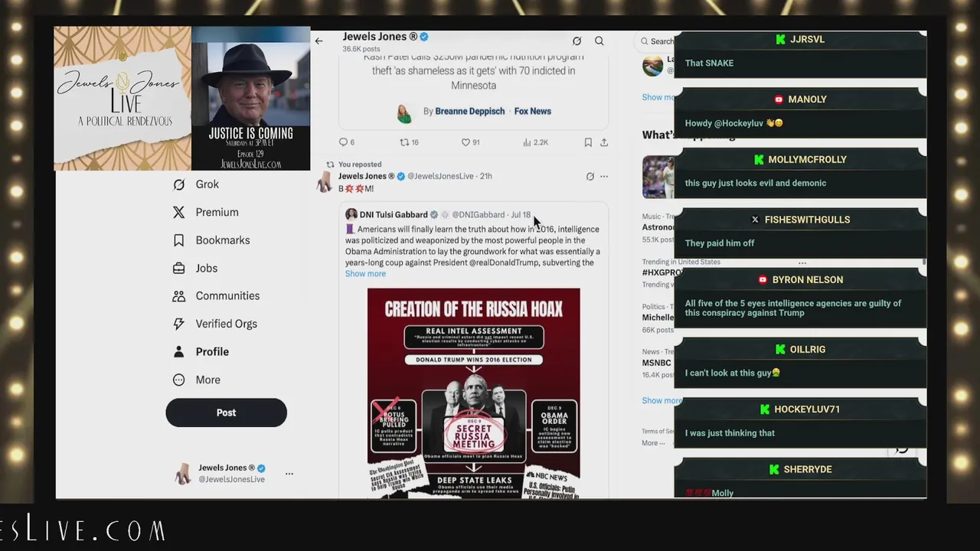Select BYRON NELSON chat username

click(x=808, y=280)
